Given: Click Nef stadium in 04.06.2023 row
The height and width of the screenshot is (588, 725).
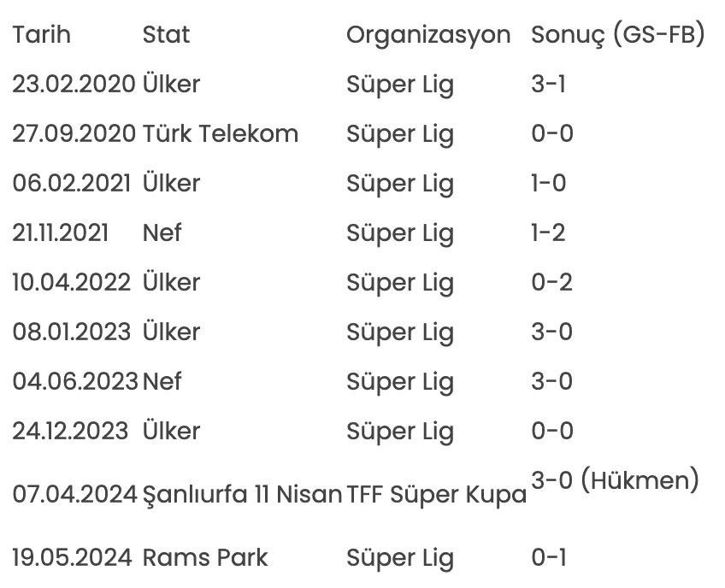Looking at the screenshot, I should 162,381.
